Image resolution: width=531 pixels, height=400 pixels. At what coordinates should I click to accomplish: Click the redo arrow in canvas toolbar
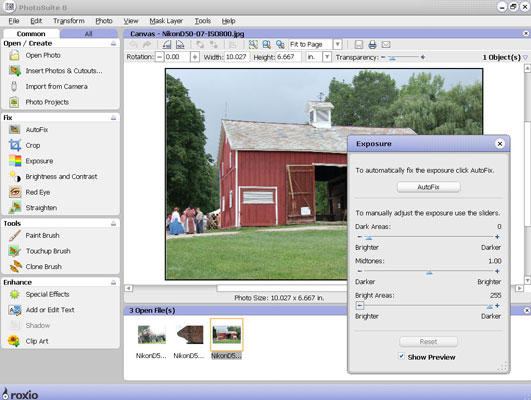coord(147,44)
